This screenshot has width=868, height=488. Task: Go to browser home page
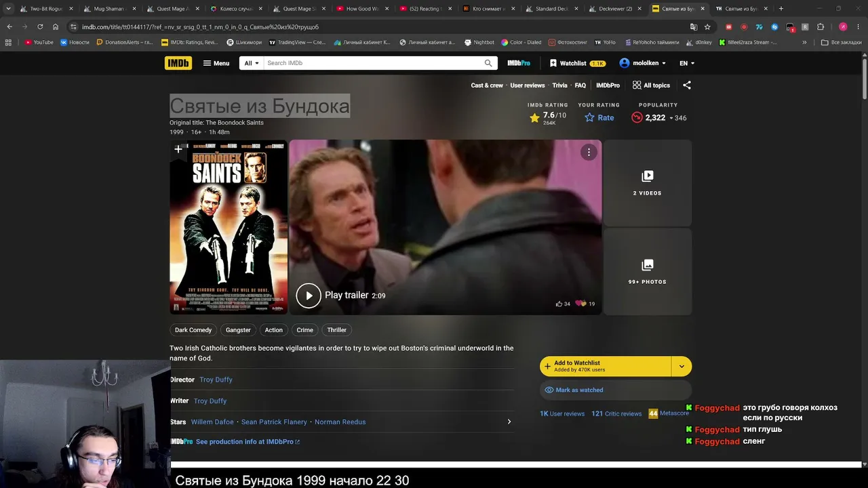(x=56, y=26)
